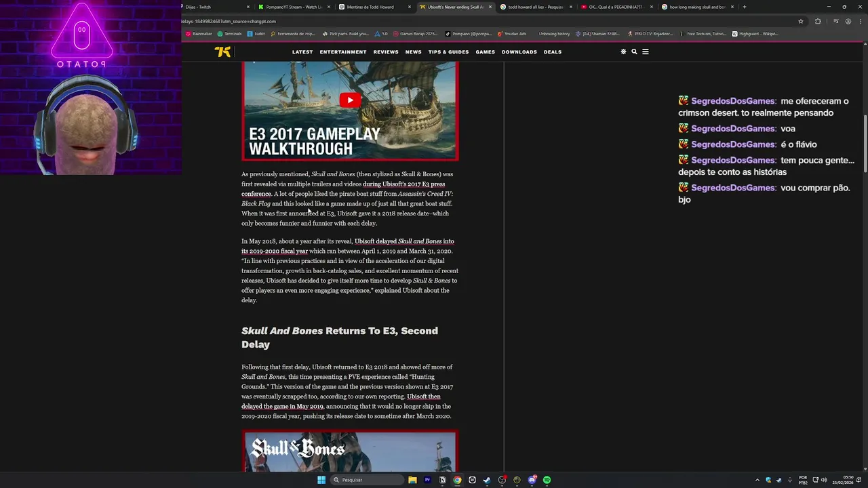Click the Kotaku logo in the site header
The image size is (868, 488).
coord(222,52)
